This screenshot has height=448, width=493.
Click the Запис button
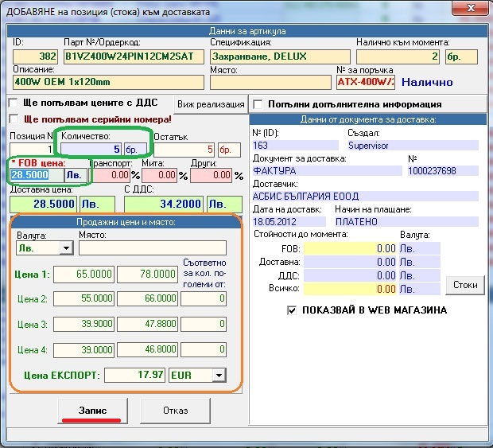(x=93, y=411)
